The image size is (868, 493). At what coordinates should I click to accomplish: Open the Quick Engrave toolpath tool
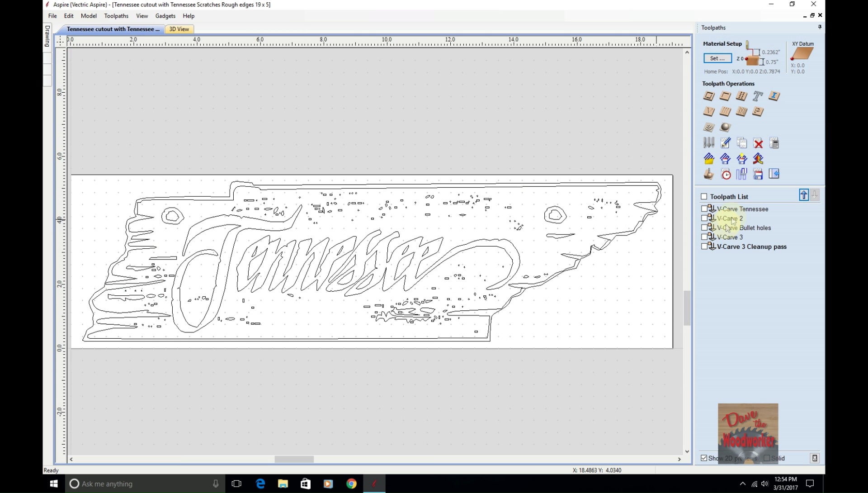[758, 96]
